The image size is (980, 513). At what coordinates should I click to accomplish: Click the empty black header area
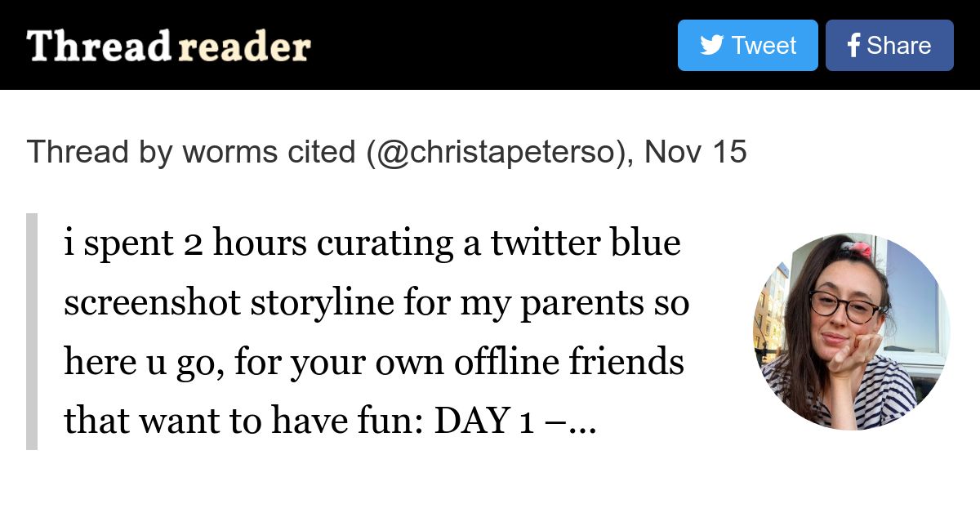(490, 45)
